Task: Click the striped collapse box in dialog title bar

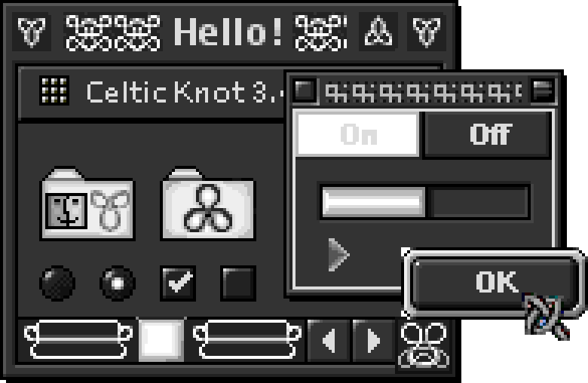Action: pyautogui.click(x=542, y=90)
